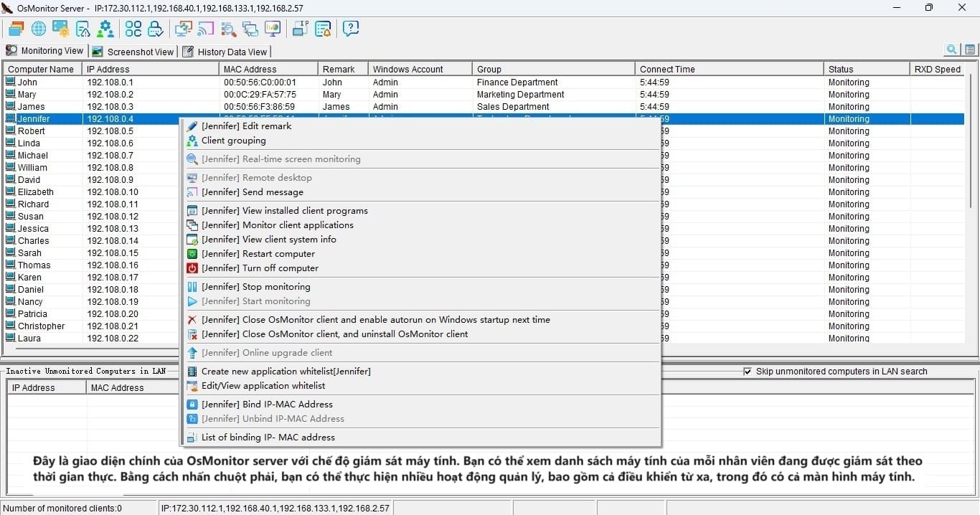Click the Christopher computer name

click(42, 326)
